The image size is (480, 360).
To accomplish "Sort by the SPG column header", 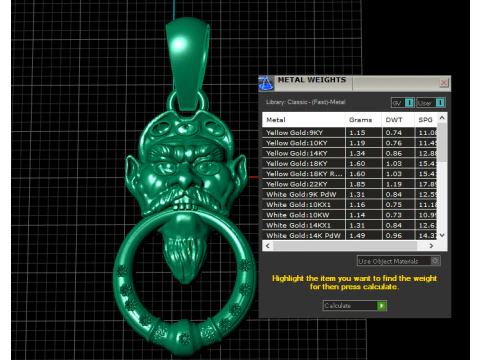I will tap(426, 120).
